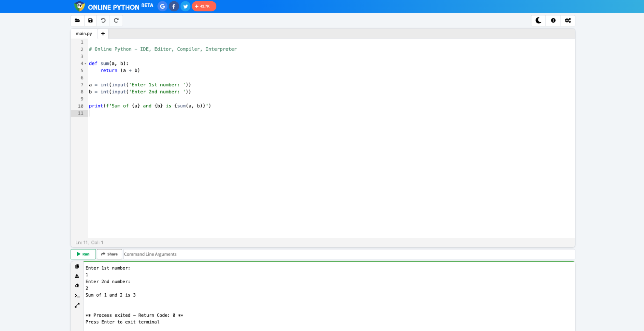Screen dimensions: 644x331
Task: Click 'Sum of 1 and 2 is 3' output
Action: pyautogui.click(x=110, y=295)
